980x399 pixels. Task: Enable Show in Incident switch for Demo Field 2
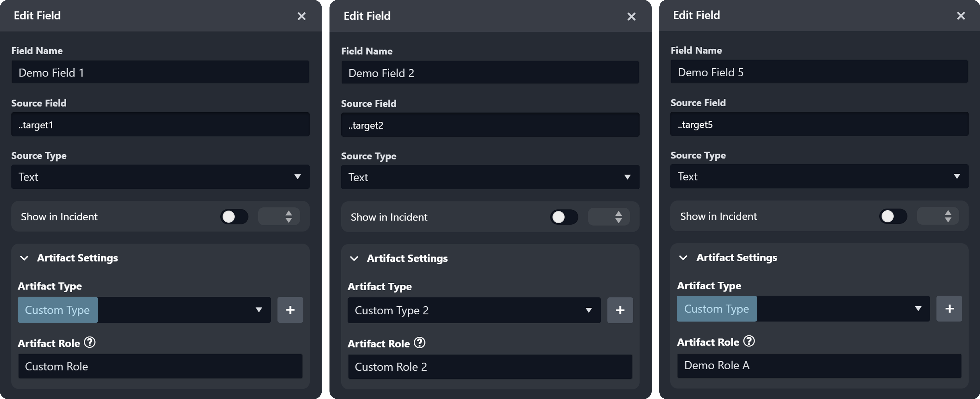click(x=564, y=217)
